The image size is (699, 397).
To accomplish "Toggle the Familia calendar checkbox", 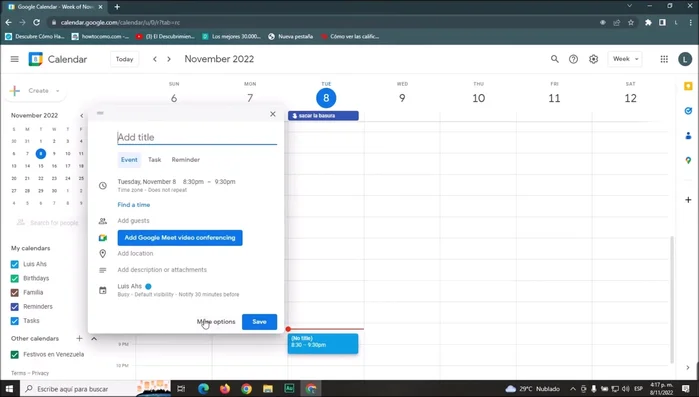I will point(15,293).
